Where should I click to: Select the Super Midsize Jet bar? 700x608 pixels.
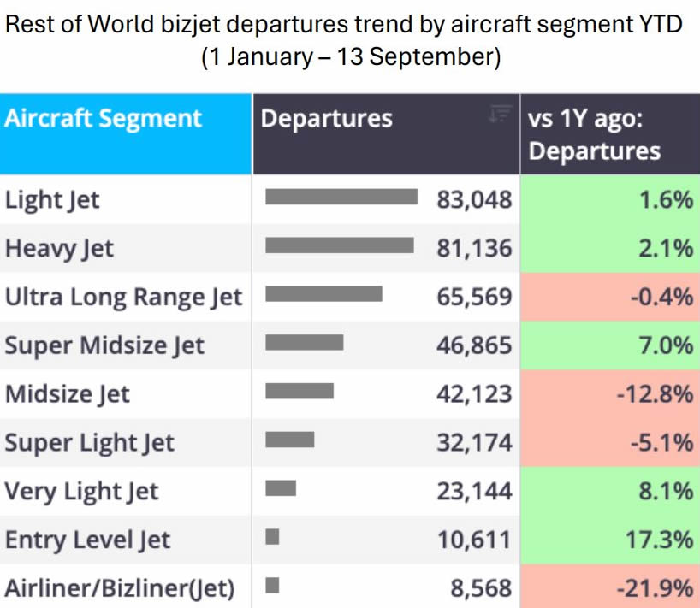click(305, 343)
